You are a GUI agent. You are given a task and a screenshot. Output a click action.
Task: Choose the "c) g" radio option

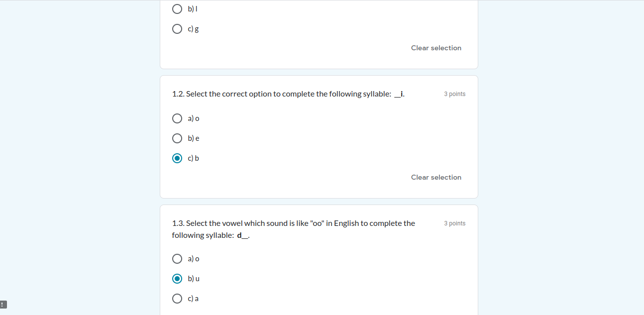point(177,29)
